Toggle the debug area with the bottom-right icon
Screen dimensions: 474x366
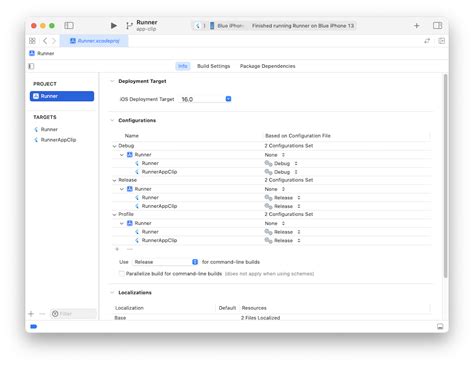[x=440, y=326]
